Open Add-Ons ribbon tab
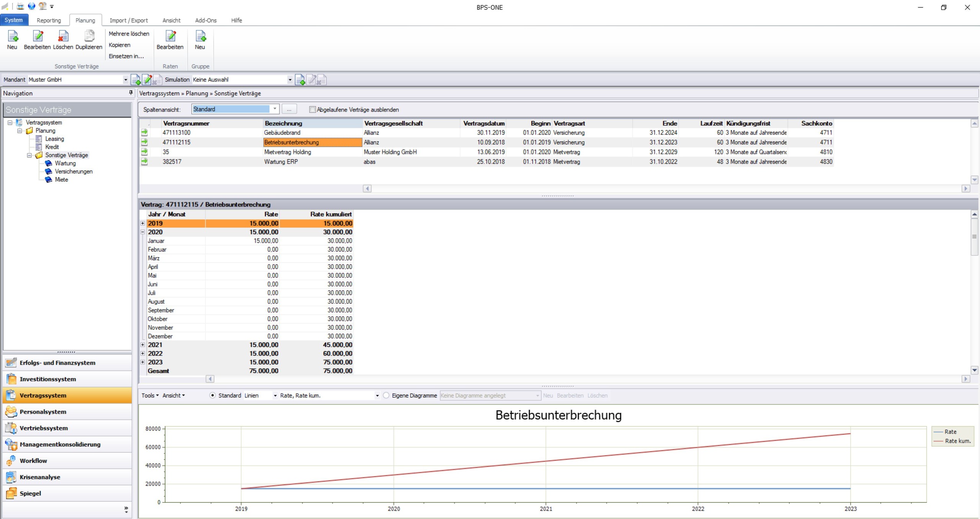This screenshot has width=980, height=519. click(206, 20)
